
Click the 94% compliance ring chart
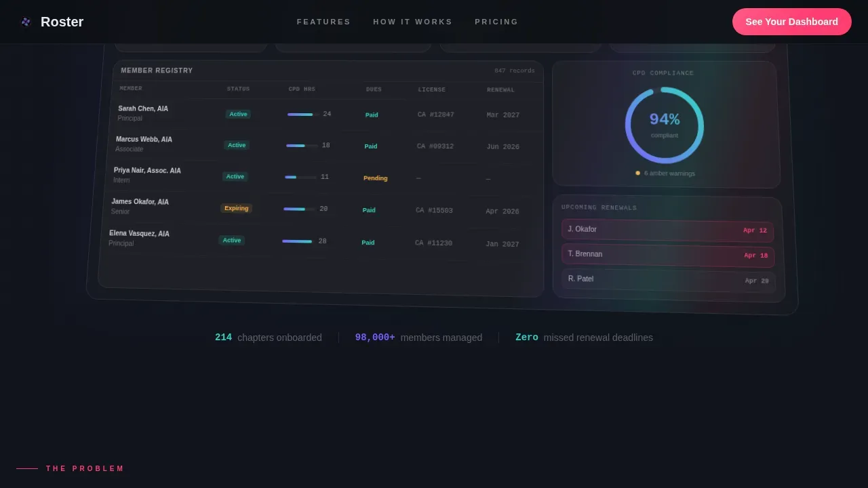click(665, 125)
